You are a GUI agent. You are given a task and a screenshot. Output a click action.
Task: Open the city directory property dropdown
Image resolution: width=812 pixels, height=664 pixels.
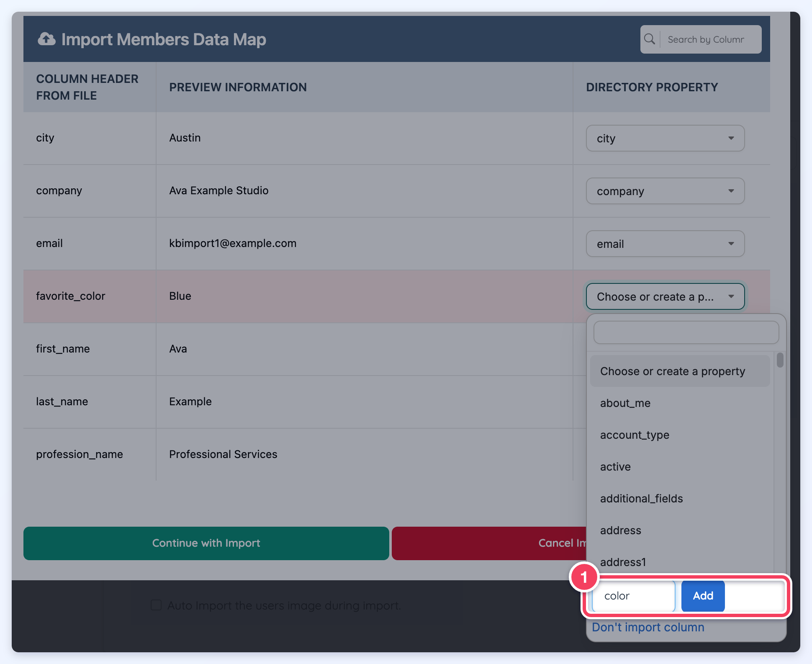click(665, 138)
